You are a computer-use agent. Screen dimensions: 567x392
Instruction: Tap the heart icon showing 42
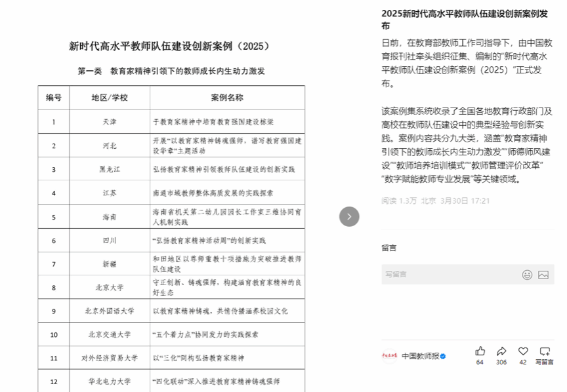pyautogui.click(x=523, y=351)
